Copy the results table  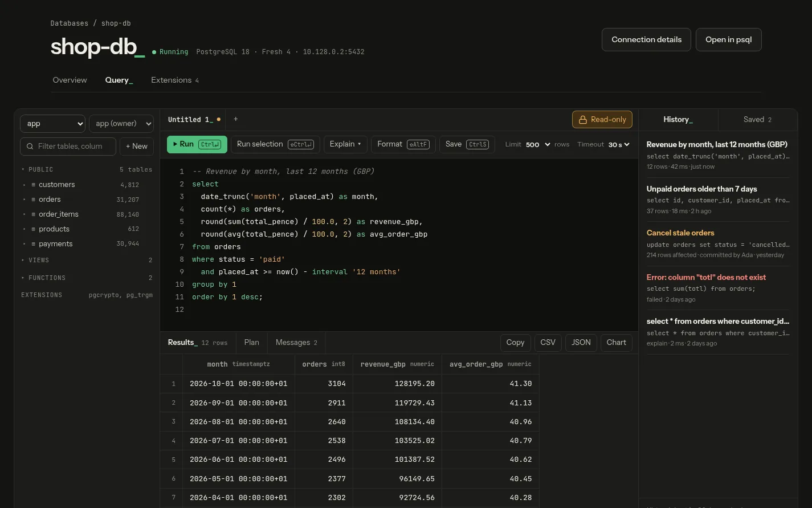tap(515, 343)
